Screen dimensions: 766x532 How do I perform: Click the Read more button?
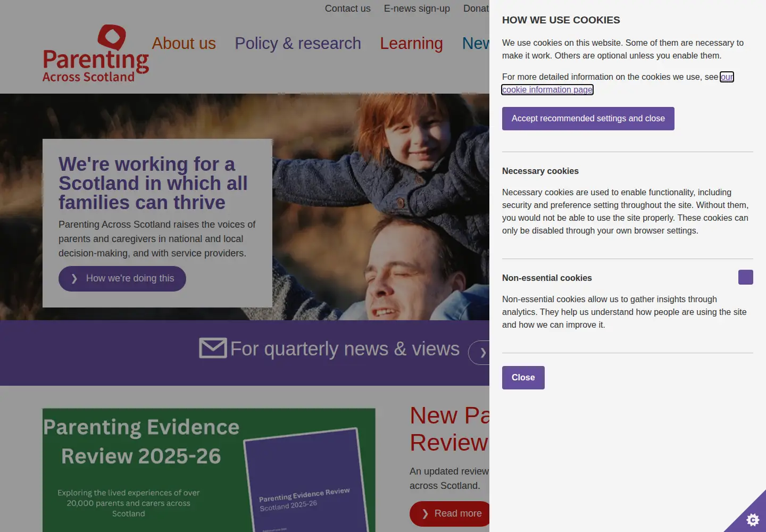450,514
